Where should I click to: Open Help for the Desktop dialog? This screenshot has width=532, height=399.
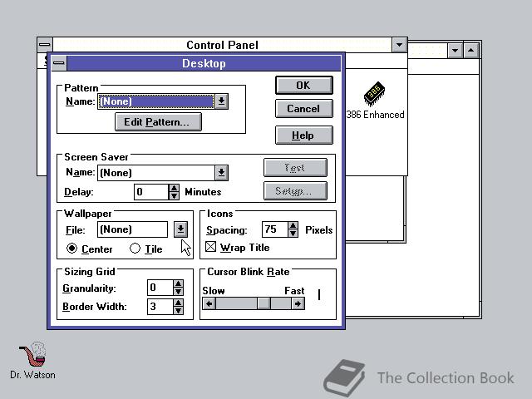(303, 135)
